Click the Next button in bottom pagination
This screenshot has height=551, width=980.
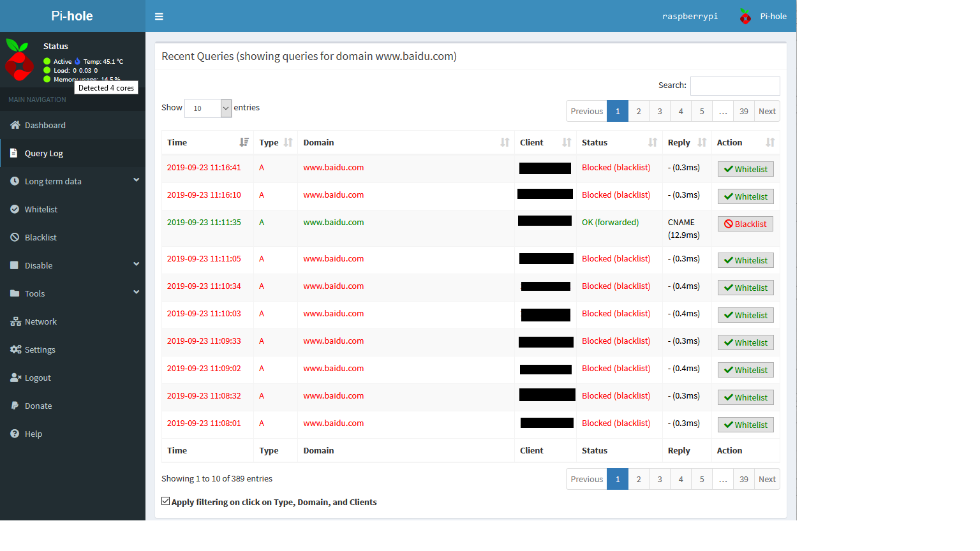point(767,479)
